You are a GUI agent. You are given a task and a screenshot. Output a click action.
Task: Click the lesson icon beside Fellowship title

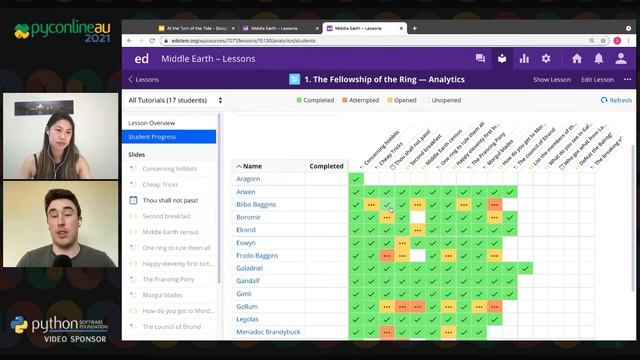pyautogui.click(x=295, y=79)
